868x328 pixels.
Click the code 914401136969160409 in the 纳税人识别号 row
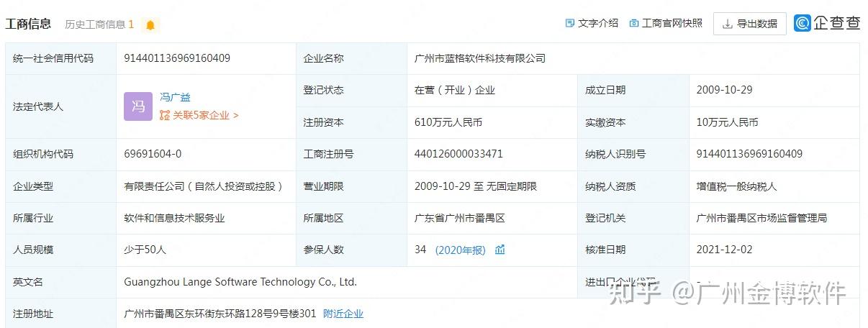pyautogui.click(x=749, y=154)
